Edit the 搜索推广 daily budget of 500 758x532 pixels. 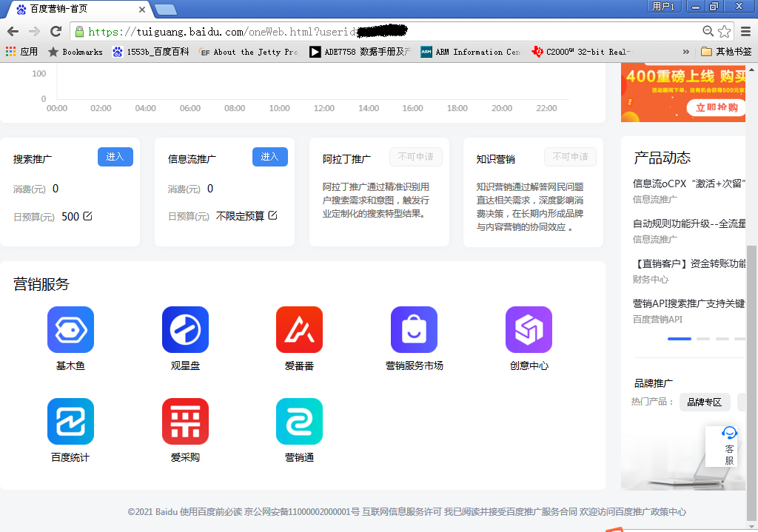tap(87, 216)
